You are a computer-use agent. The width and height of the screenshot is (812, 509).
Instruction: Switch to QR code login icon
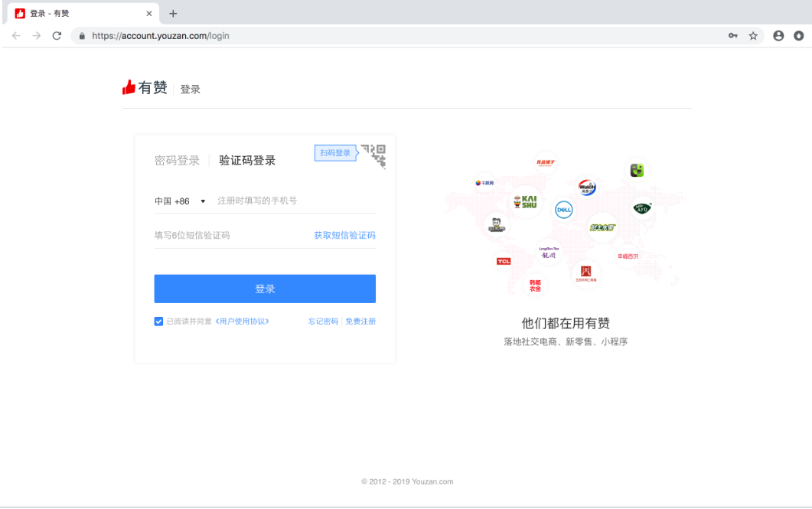click(375, 156)
